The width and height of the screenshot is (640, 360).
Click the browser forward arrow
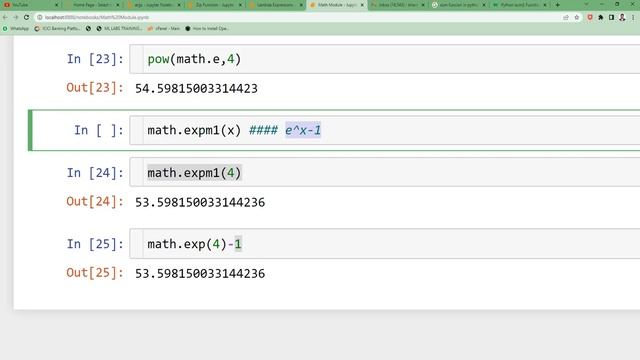(x=16, y=18)
